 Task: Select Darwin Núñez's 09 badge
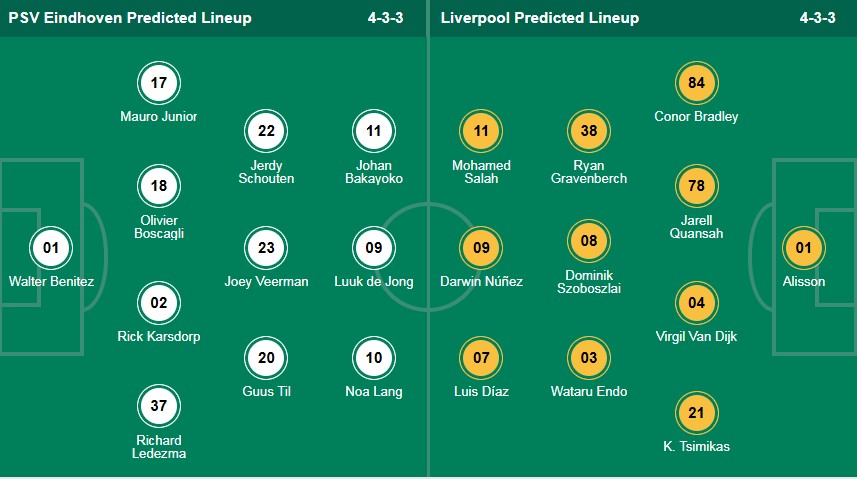[481, 248]
